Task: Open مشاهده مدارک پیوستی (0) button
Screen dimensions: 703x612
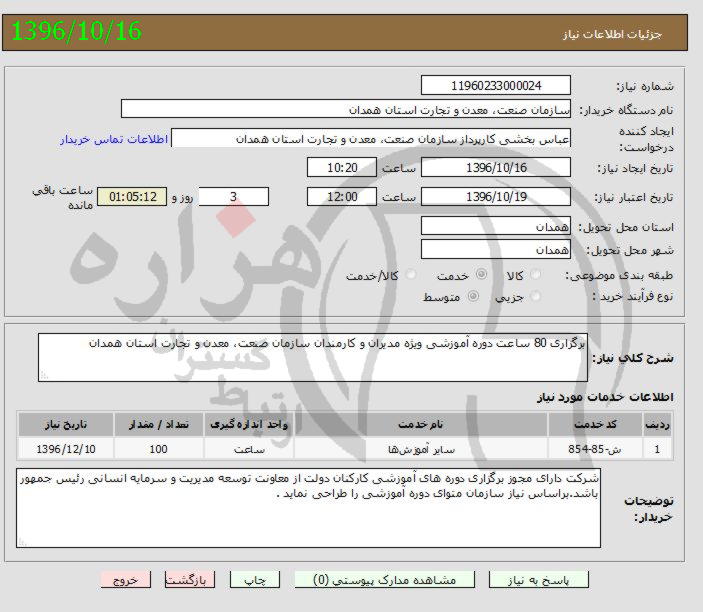Action: (x=384, y=580)
